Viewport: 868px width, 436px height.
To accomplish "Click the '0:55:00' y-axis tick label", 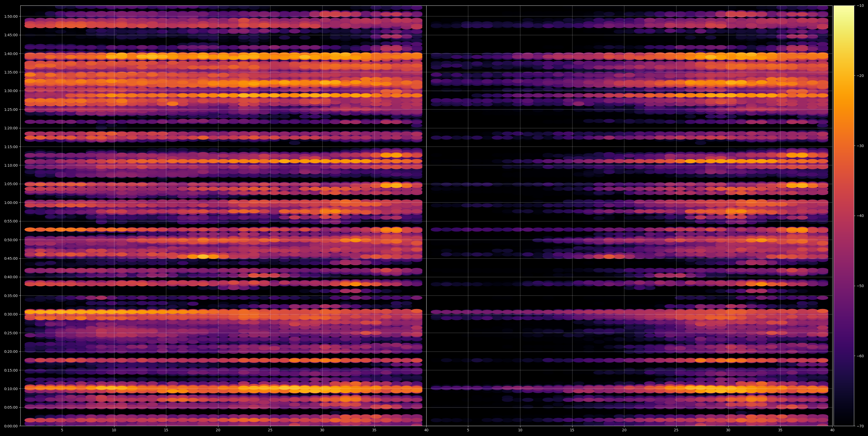I will click(11, 221).
